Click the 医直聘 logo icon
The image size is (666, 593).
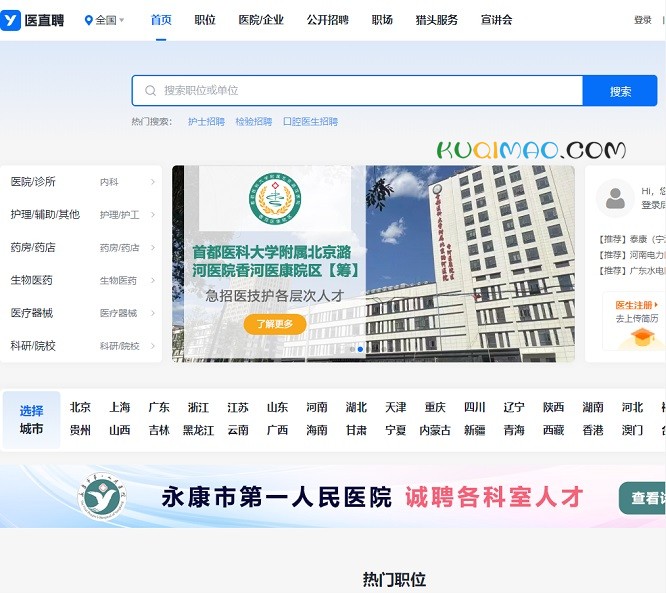click(10, 20)
